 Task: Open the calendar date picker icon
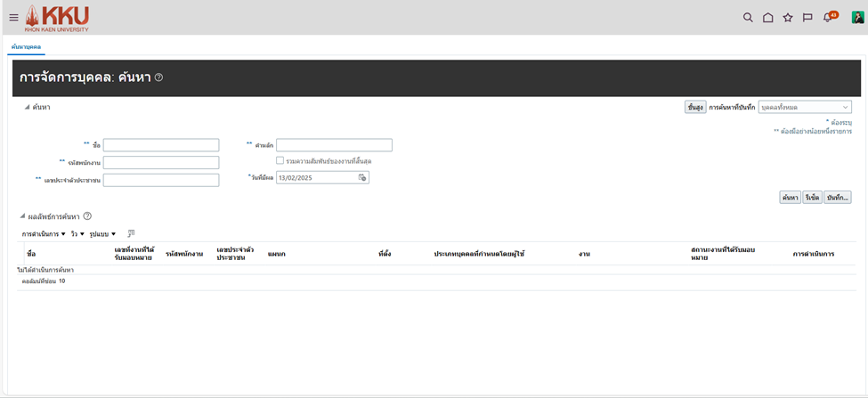pyautogui.click(x=362, y=177)
